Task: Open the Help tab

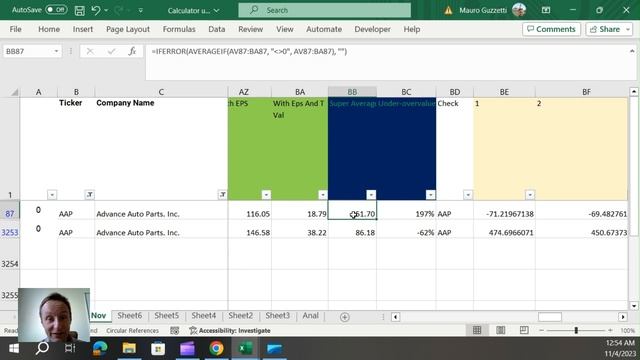Action: [x=412, y=29]
